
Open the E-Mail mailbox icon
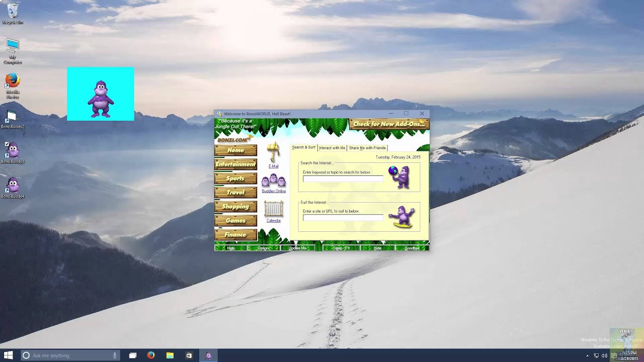[273, 152]
